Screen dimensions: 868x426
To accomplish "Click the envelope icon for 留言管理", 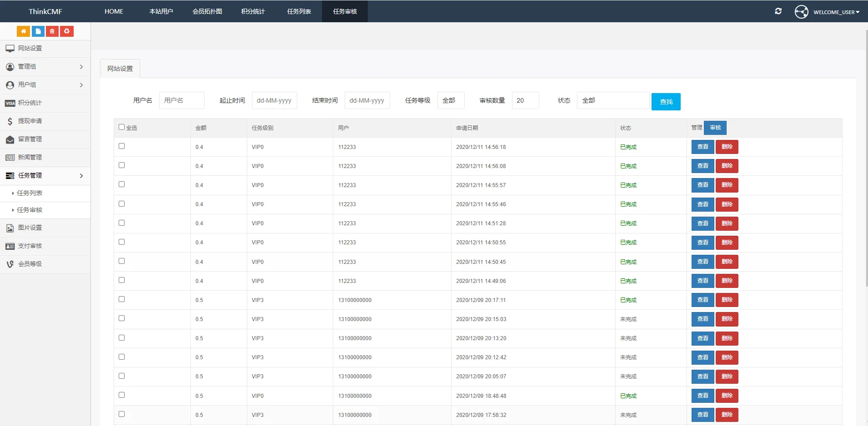I will pos(10,139).
